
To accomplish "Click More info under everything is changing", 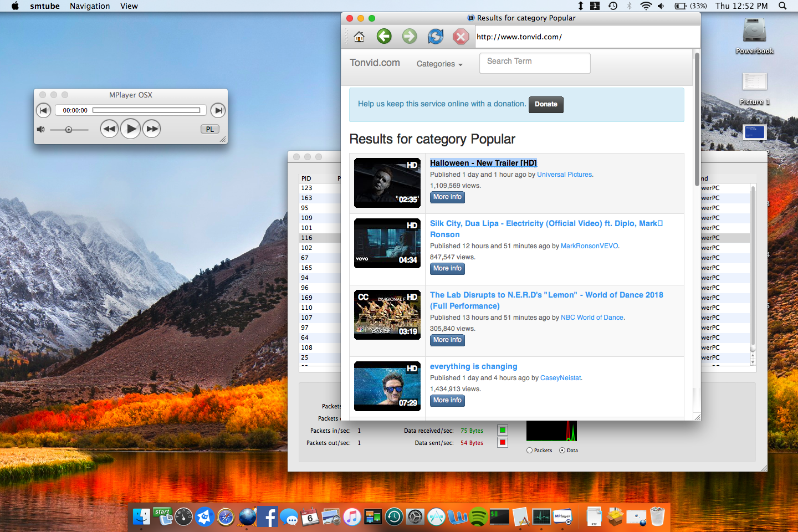I will pyautogui.click(x=447, y=401).
